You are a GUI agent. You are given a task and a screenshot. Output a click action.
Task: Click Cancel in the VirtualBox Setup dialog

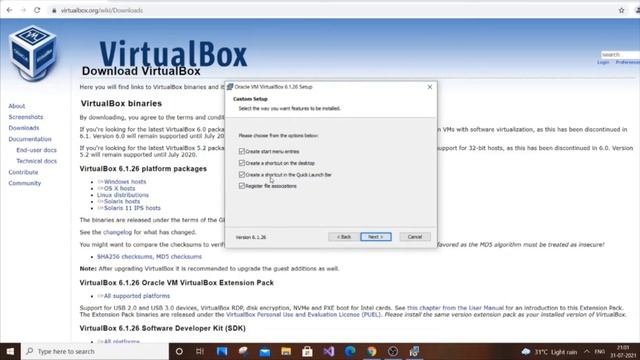point(415,237)
